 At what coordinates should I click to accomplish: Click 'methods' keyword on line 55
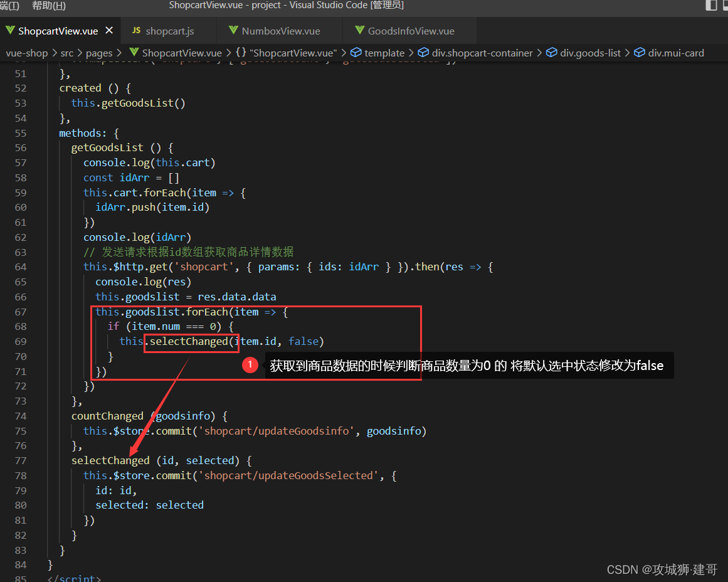80,134
